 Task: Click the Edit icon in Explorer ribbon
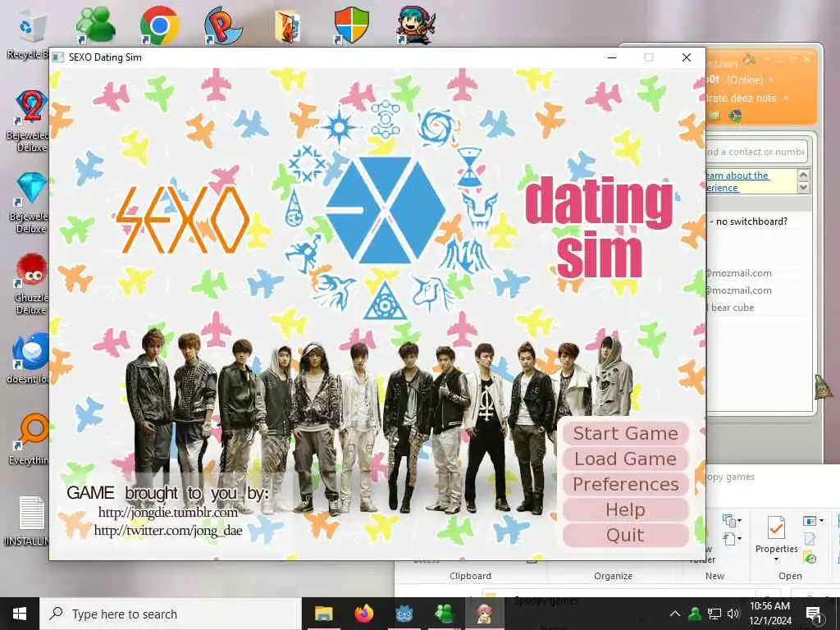tap(810, 540)
